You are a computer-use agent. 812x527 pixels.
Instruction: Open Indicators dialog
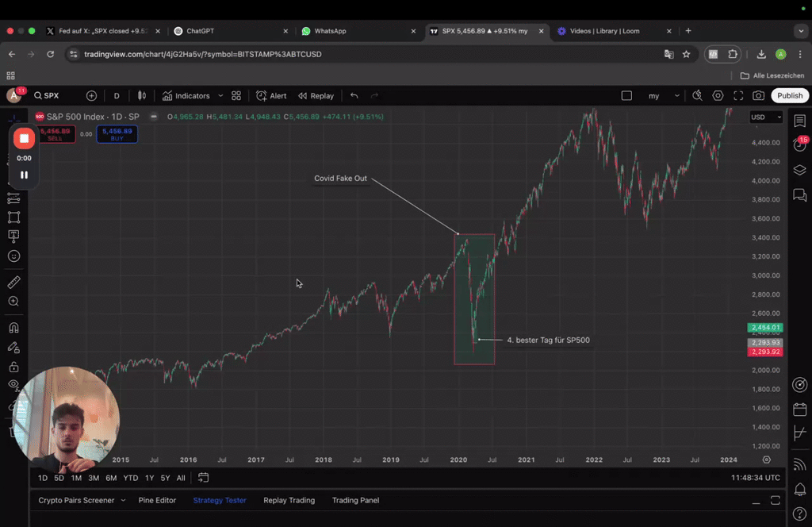point(186,96)
